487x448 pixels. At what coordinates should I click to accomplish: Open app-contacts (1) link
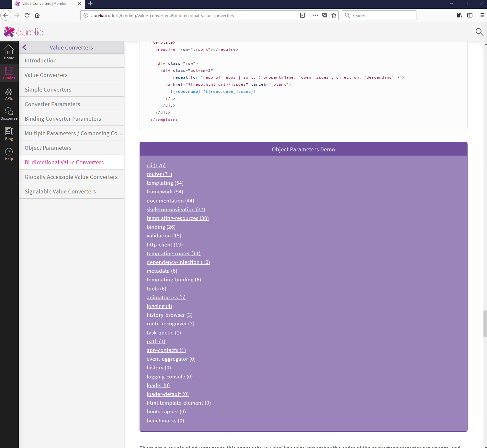point(166,350)
